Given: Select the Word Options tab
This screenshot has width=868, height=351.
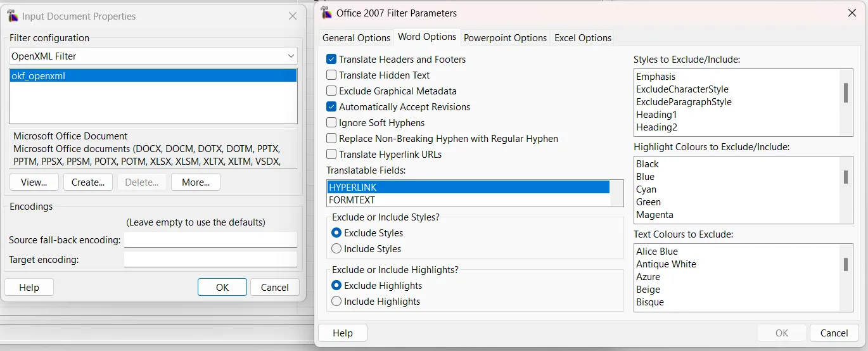Looking at the screenshot, I should [x=427, y=37].
